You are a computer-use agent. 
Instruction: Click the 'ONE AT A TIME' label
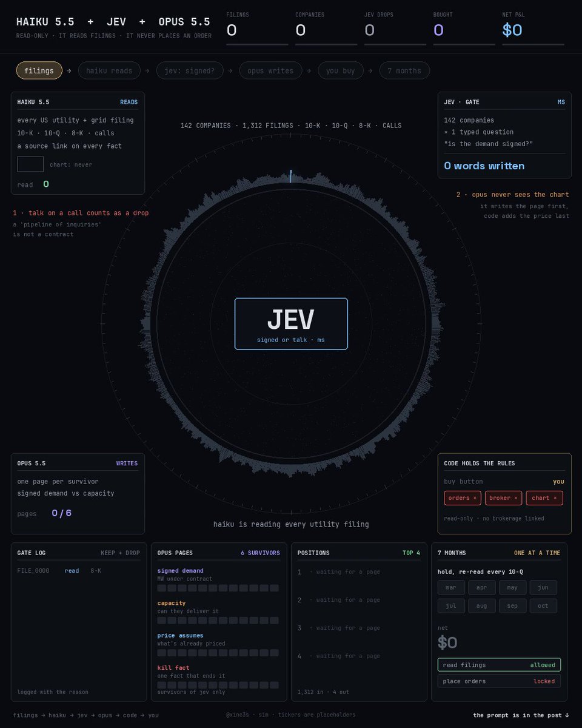tap(537, 553)
